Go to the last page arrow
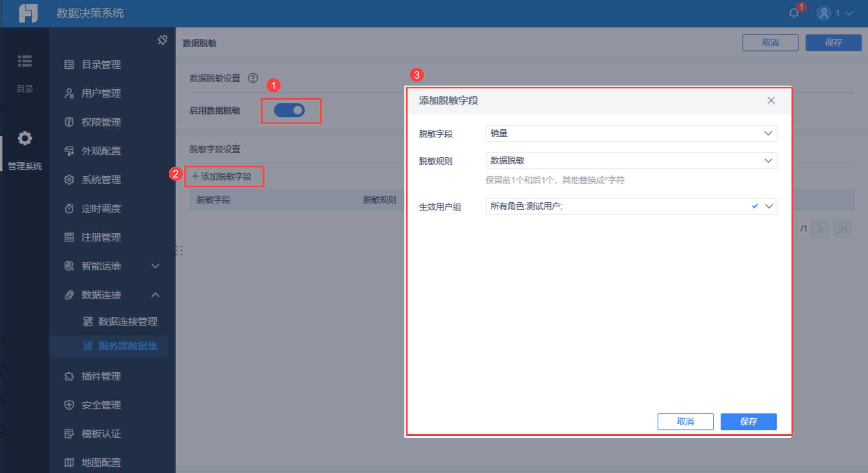868x473 pixels. (x=842, y=229)
